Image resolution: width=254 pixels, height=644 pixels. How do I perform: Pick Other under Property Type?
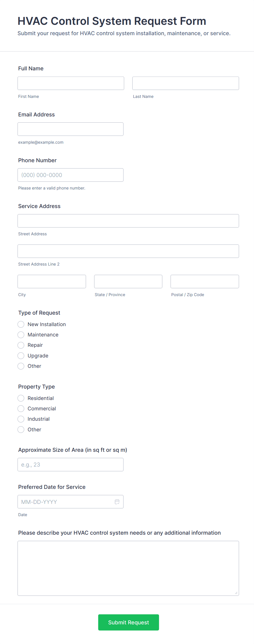(21, 429)
